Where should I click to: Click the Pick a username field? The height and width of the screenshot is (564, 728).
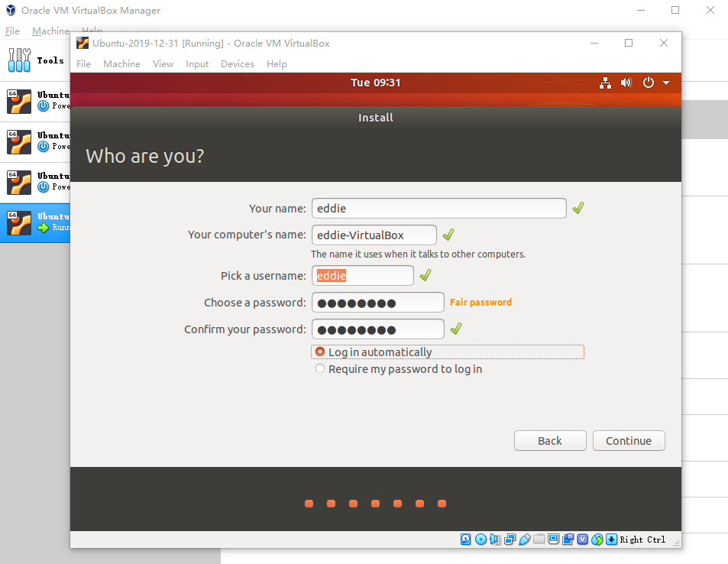point(363,275)
